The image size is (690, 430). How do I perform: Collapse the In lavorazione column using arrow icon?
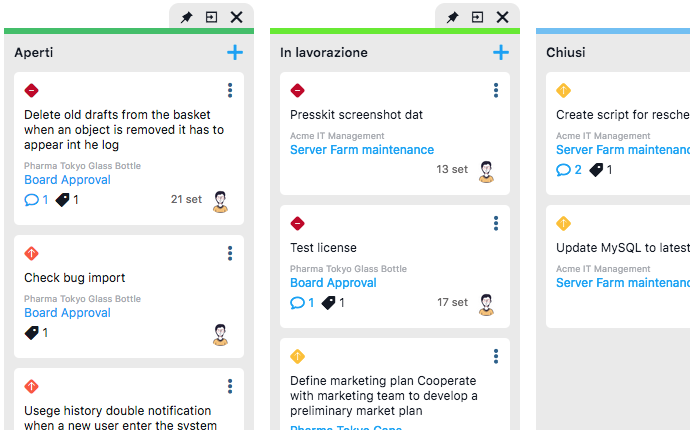[x=477, y=17]
